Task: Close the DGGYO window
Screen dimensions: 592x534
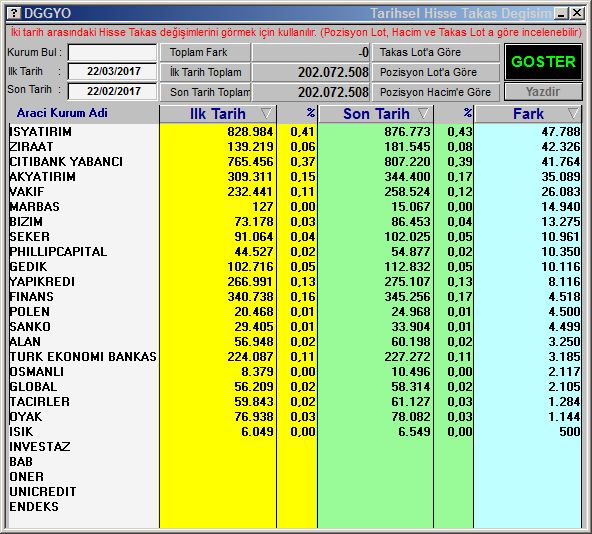Action: click(x=577, y=14)
